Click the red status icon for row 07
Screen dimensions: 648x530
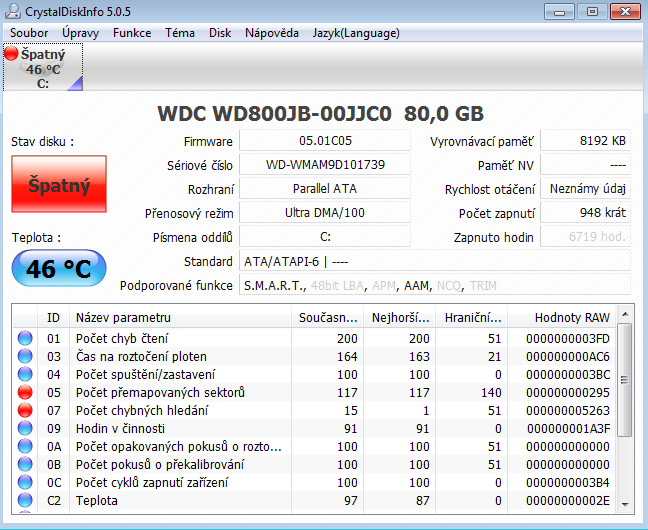point(25,410)
